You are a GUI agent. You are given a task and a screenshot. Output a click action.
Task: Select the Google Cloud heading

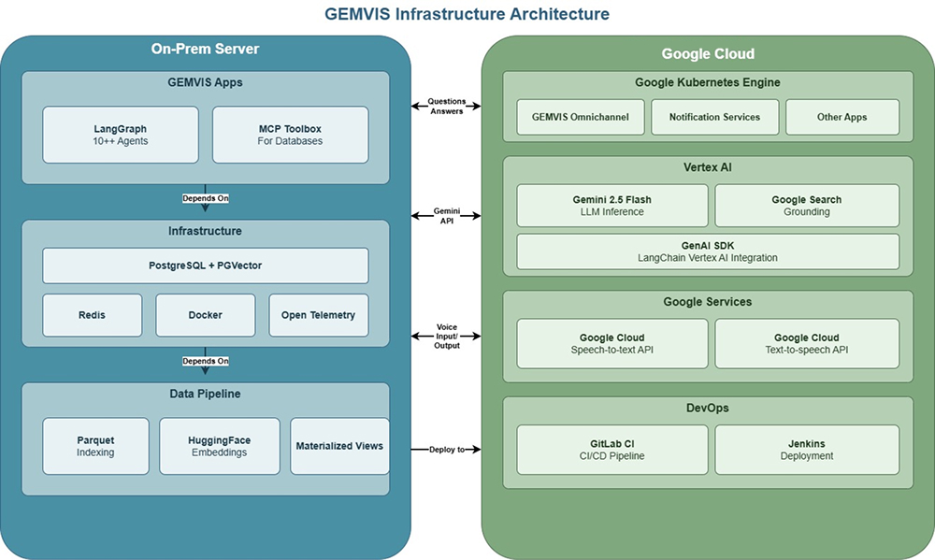tap(708, 53)
